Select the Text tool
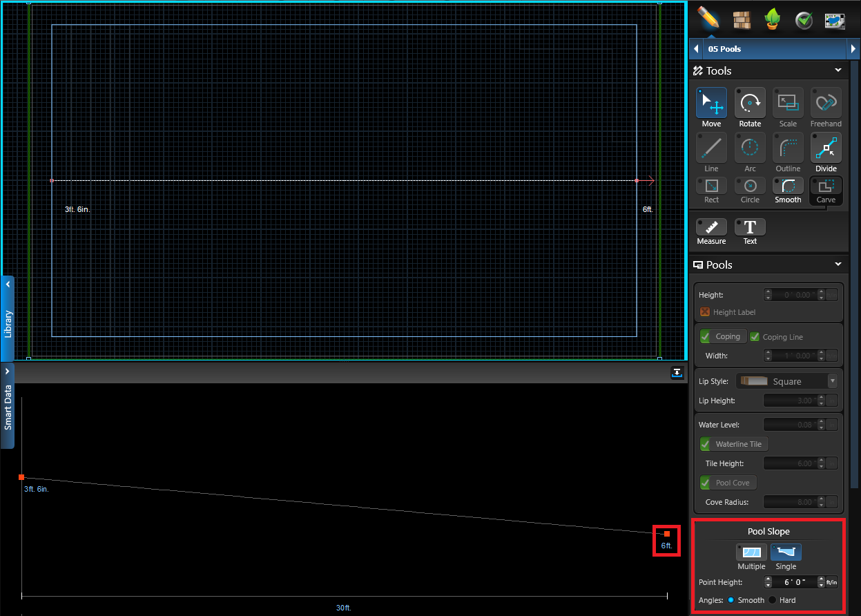861x616 pixels. [x=750, y=228]
